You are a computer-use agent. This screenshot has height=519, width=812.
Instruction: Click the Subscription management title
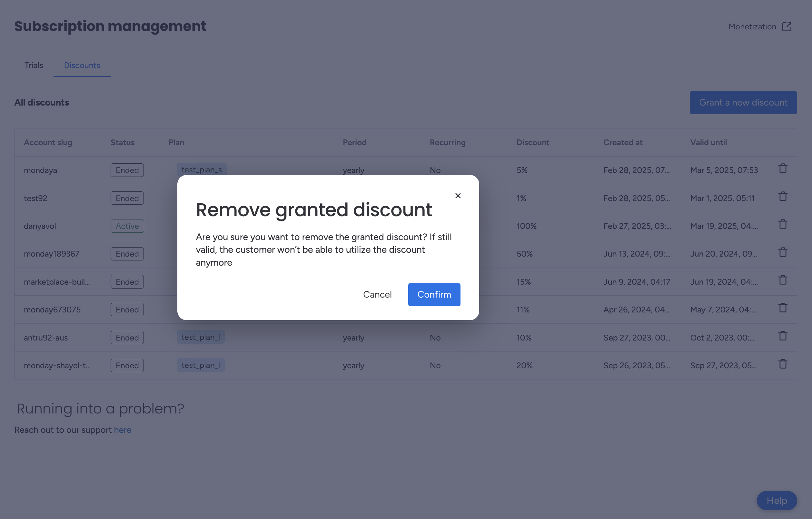pyautogui.click(x=110, y=26)
